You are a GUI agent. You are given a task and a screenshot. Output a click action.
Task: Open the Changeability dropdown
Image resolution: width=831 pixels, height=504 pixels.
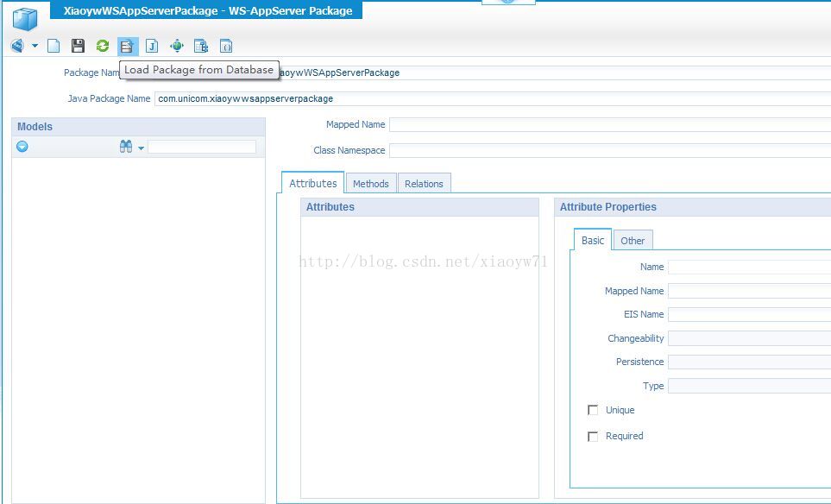749,338
